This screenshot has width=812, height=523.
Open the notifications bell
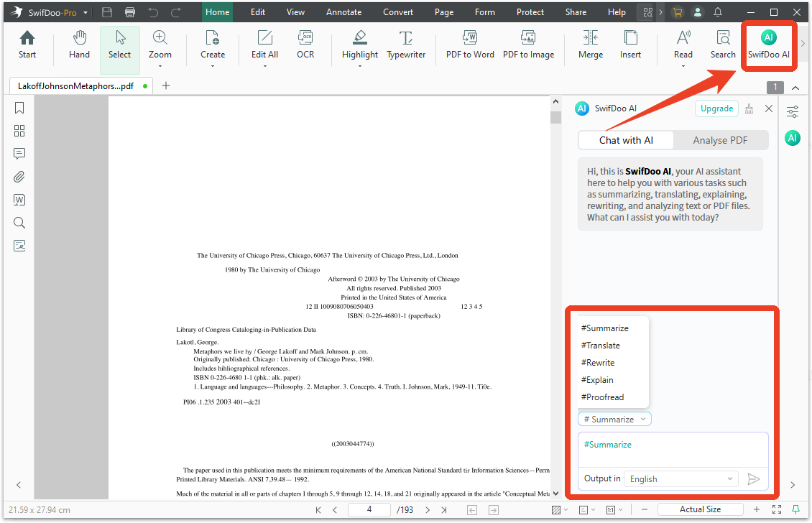tap(718, 12)
